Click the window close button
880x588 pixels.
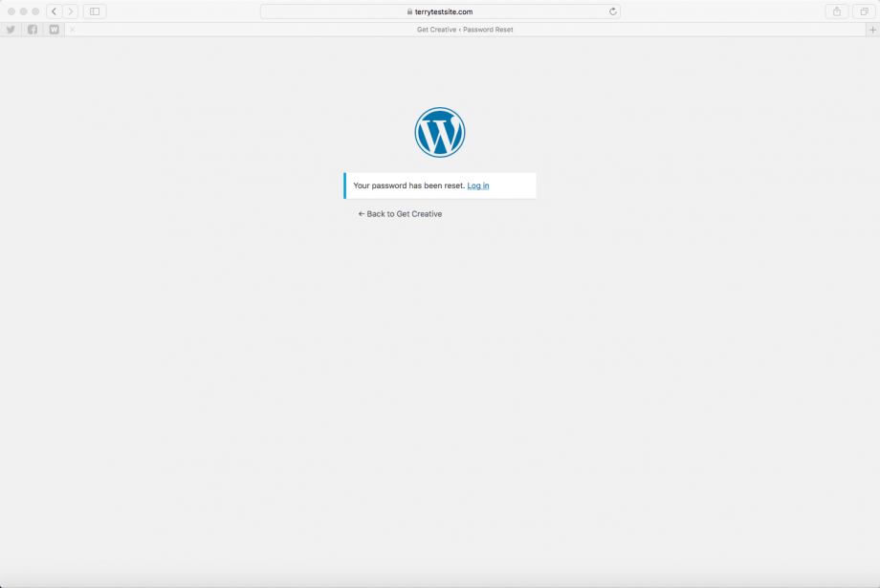(x=11, y=11)
